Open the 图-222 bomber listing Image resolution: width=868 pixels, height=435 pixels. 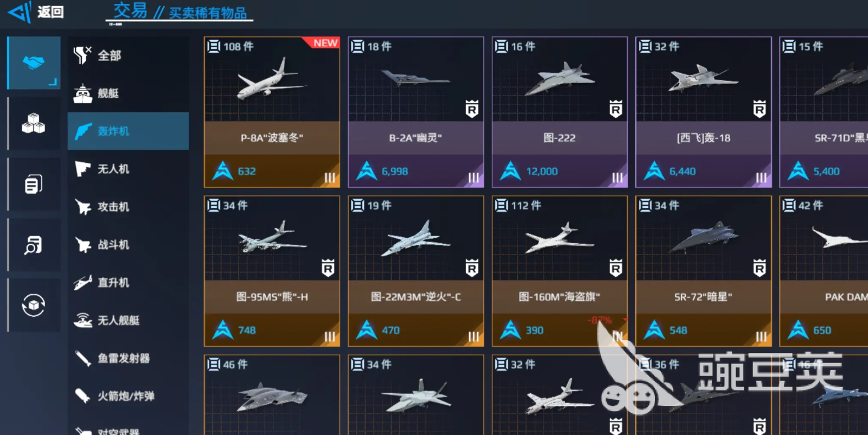point(559,112)
